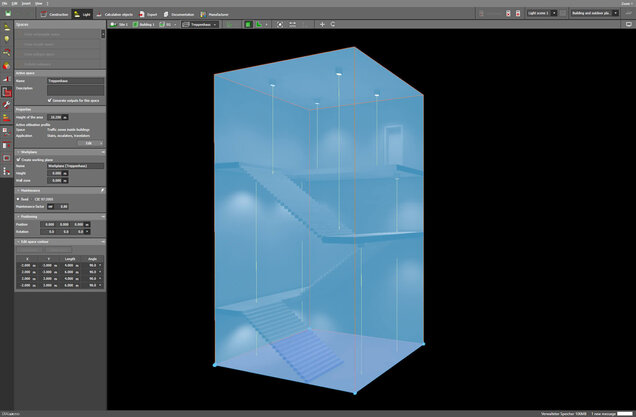Click the Building 1 breadcrumb button
636x417 pixels.
click(146, 24)
